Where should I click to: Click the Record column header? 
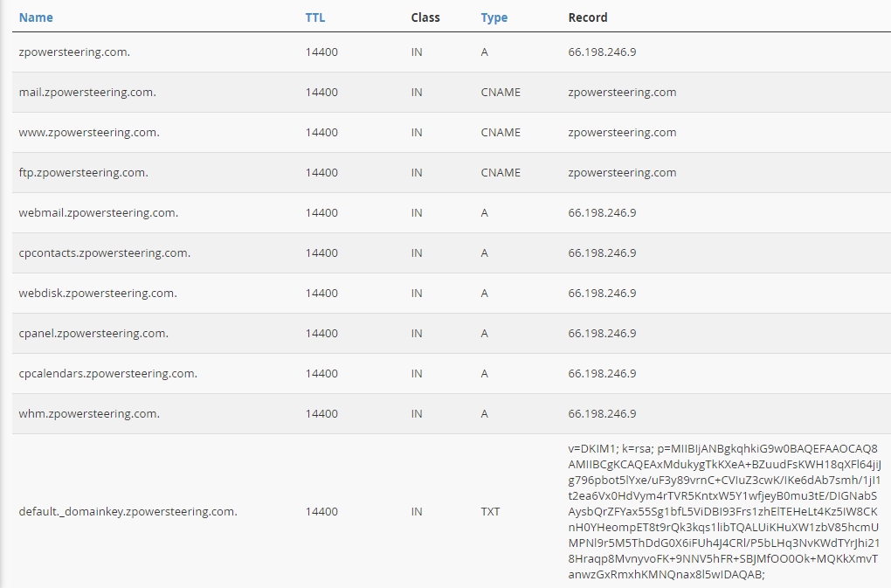pos(588,17)
